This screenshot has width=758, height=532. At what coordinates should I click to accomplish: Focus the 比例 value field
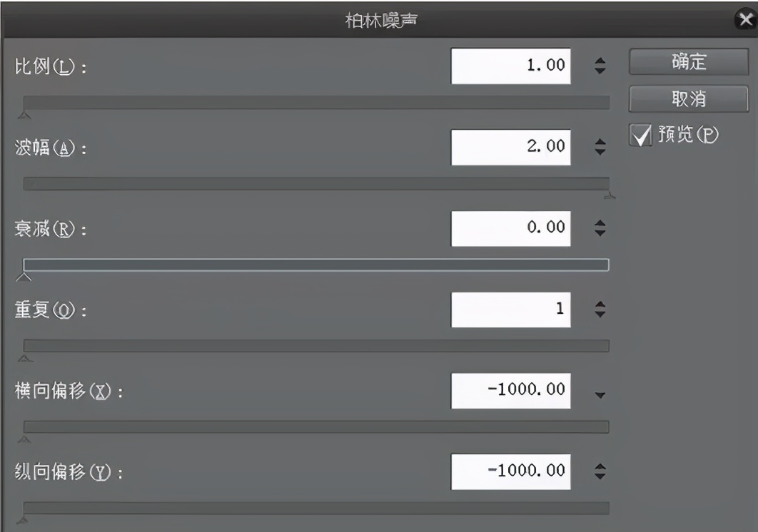pos(511,66)
